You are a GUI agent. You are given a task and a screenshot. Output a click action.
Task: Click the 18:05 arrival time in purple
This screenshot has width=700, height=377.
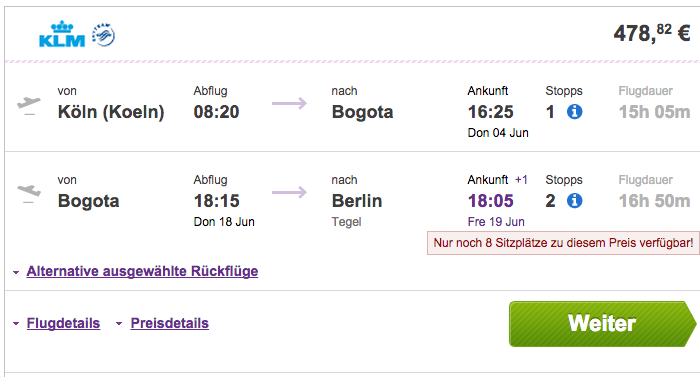click(x=491, y=201)
